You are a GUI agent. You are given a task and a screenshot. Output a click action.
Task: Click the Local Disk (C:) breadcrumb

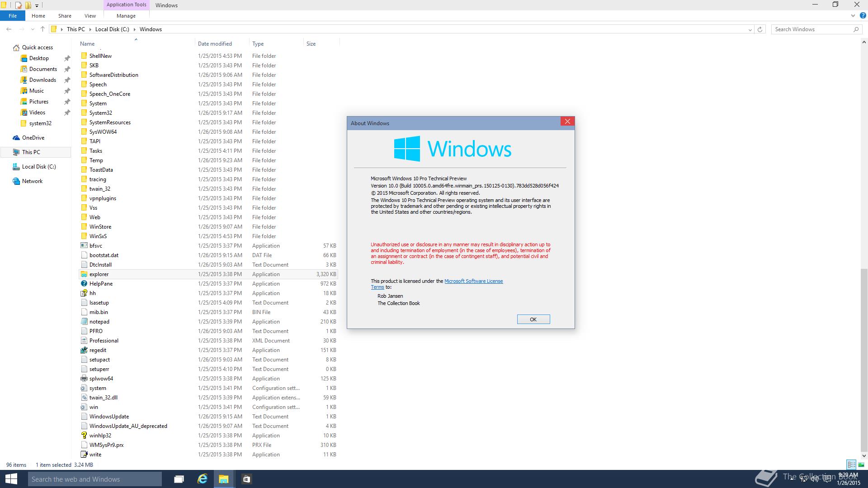112,29
